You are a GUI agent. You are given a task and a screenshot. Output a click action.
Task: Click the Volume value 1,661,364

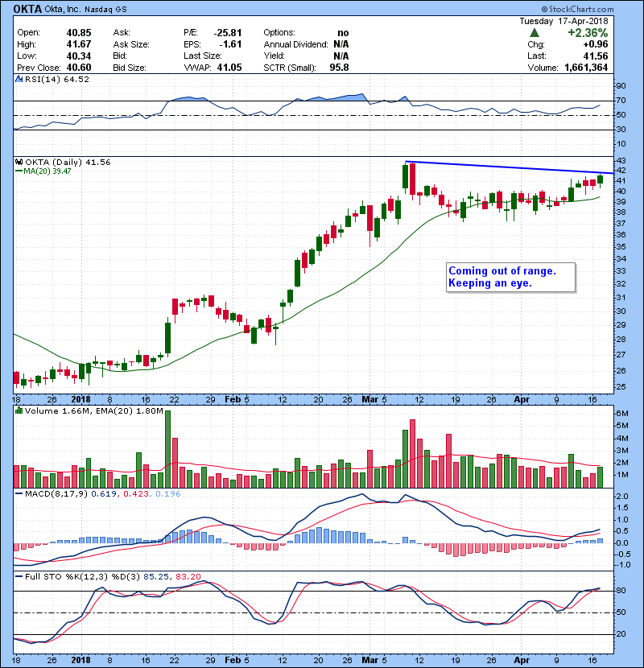click(x=586, y=68)
